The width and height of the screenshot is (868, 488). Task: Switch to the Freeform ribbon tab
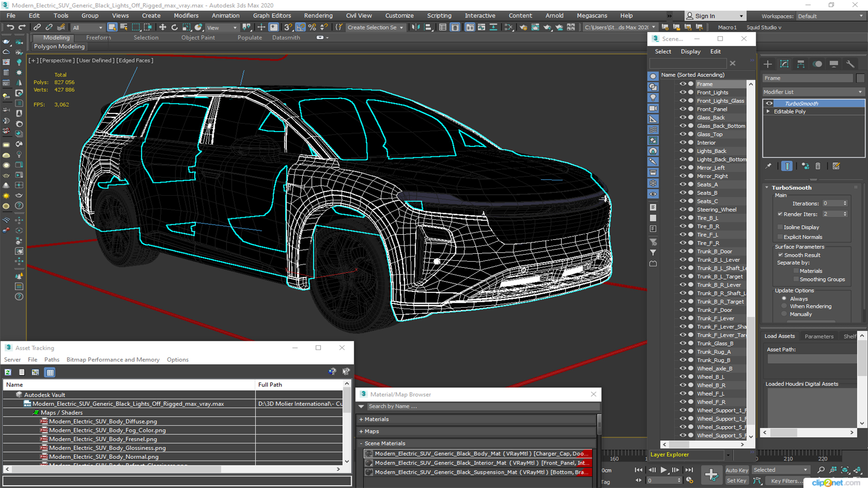[98, 38]
